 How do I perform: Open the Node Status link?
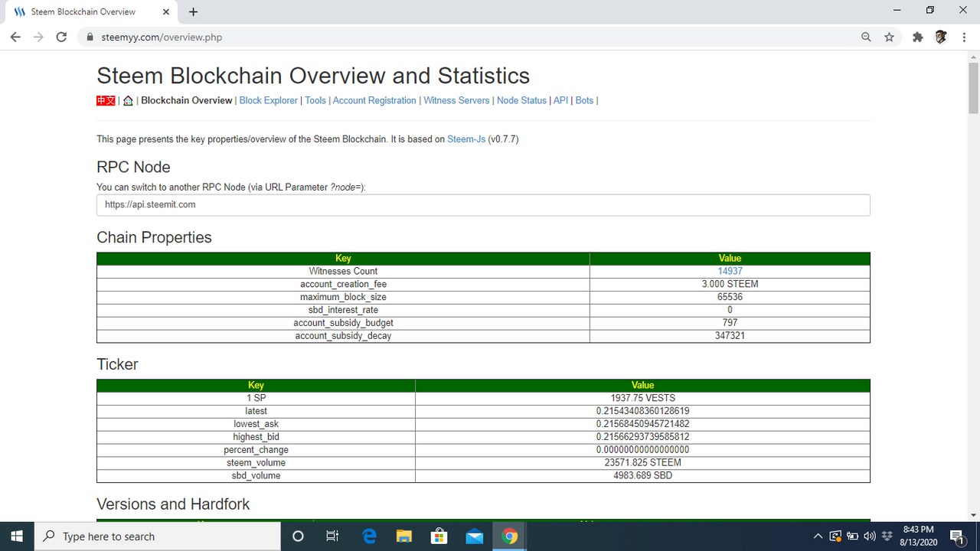[x=521, y=100]
